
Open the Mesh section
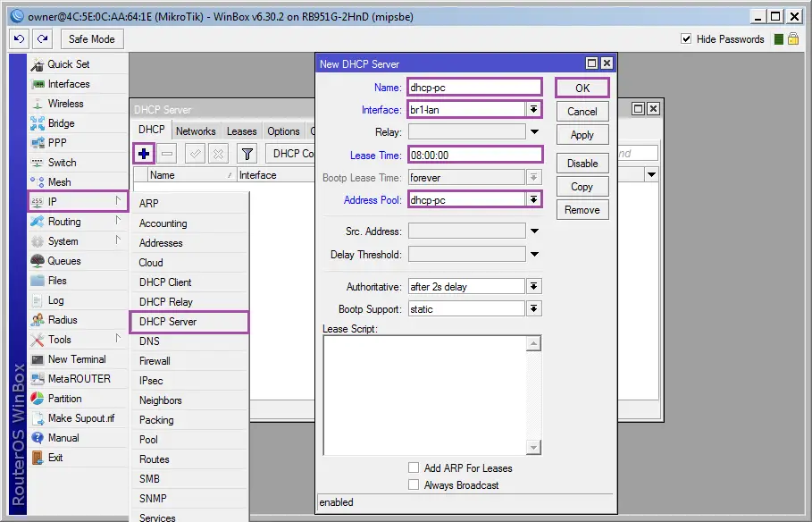pyautogui.click(x=78, y=182)
